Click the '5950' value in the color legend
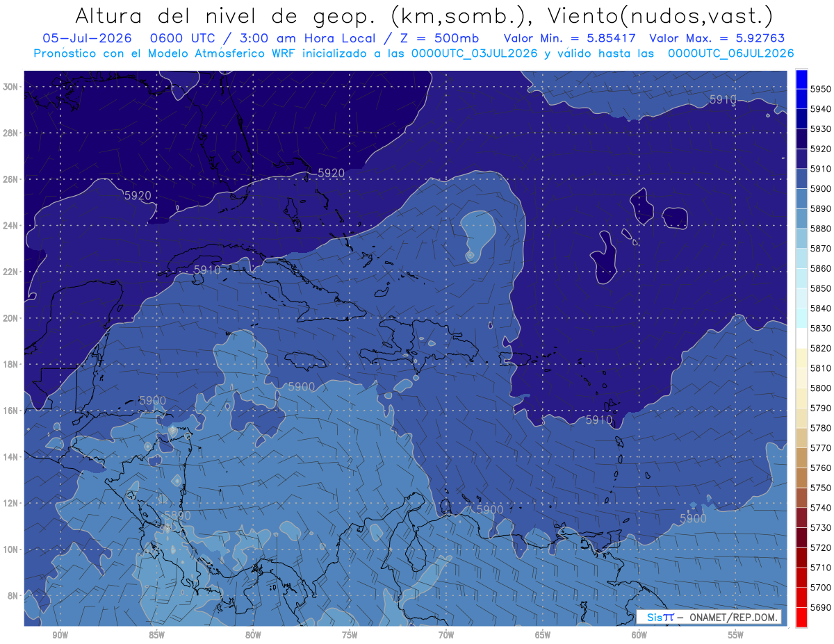The height and width of the screenshot is (644, 834). pyautogui.click(x=821, y=89)
